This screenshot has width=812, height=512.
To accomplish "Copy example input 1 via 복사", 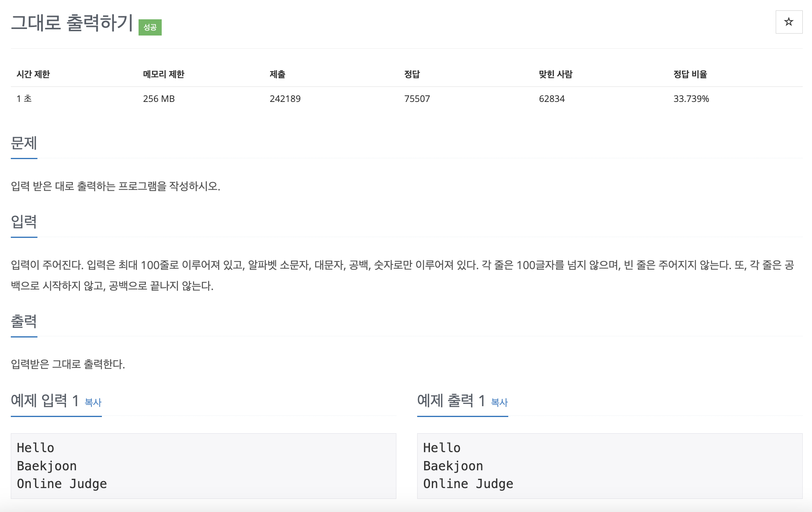I will [93, 402].
